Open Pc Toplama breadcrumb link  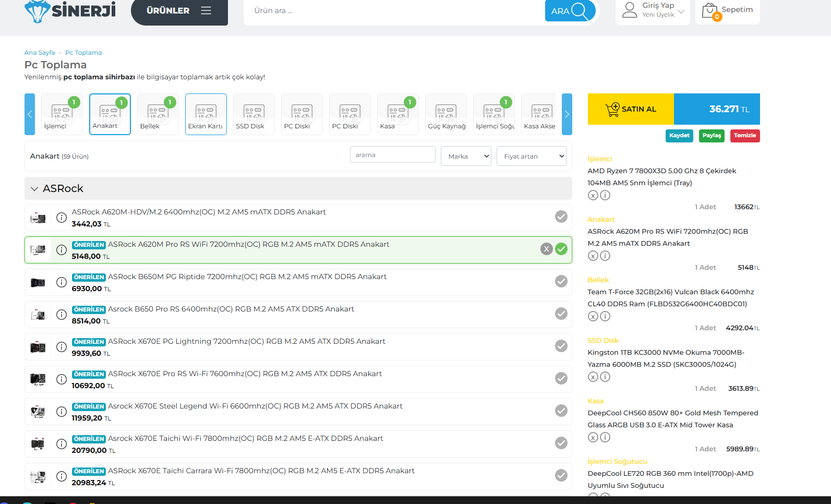click(83, 53)
